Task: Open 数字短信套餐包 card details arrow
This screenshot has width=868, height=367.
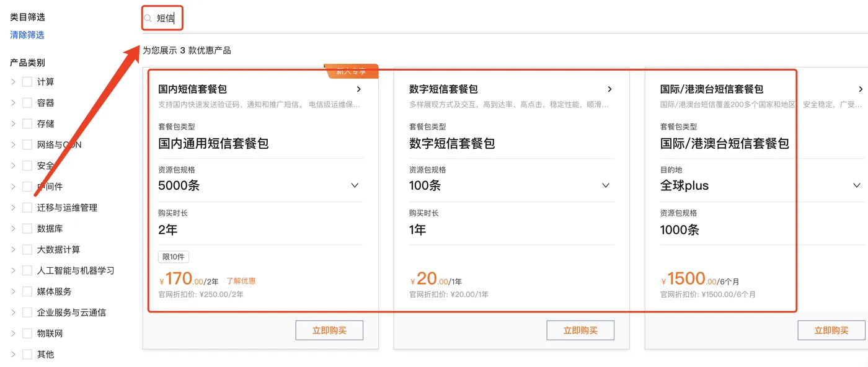Action: 609,89
